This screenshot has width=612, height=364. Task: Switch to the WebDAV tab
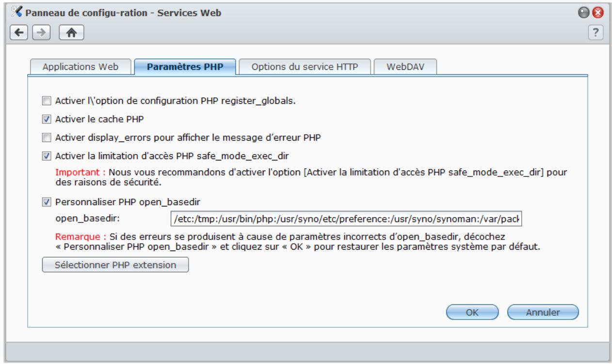406,67
